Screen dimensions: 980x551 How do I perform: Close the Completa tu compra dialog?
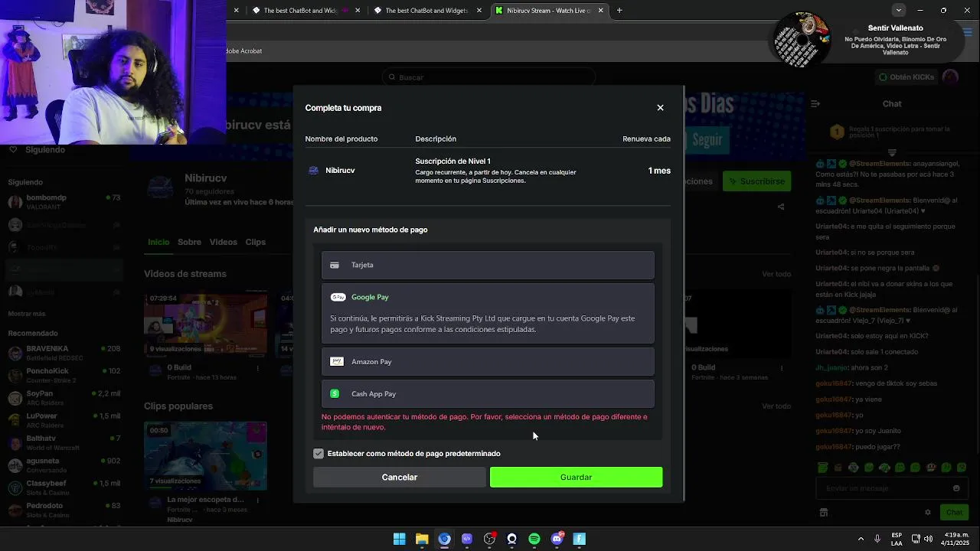tap(660, 108)
